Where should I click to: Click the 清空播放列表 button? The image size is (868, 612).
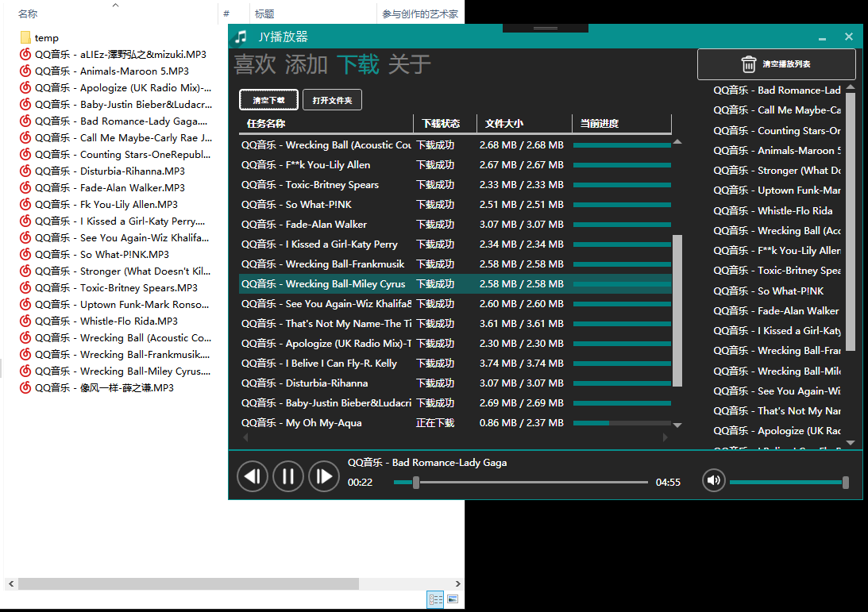pos(777,64)
